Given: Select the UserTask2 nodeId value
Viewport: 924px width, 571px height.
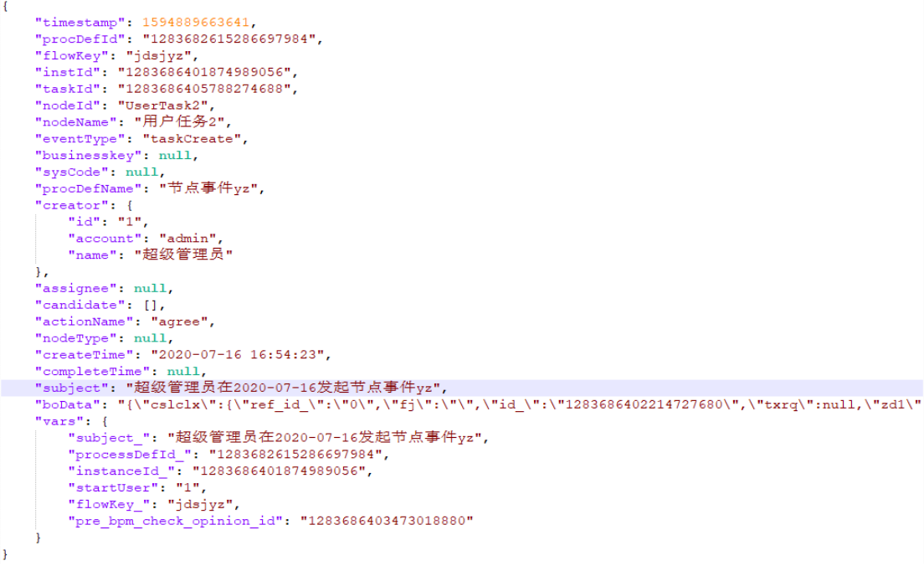Looking at the screenshot, I should pos(162,105).
